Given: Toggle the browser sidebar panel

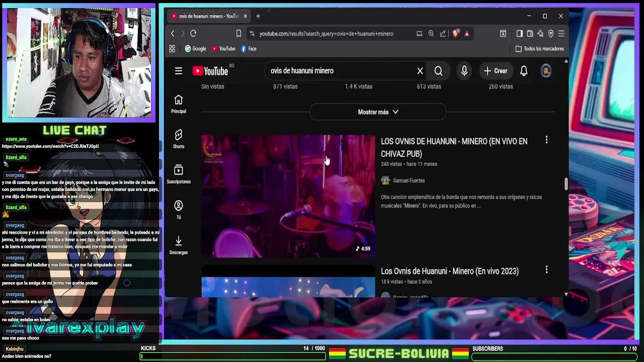Looking at the screenshot, I should click(519, 34).
